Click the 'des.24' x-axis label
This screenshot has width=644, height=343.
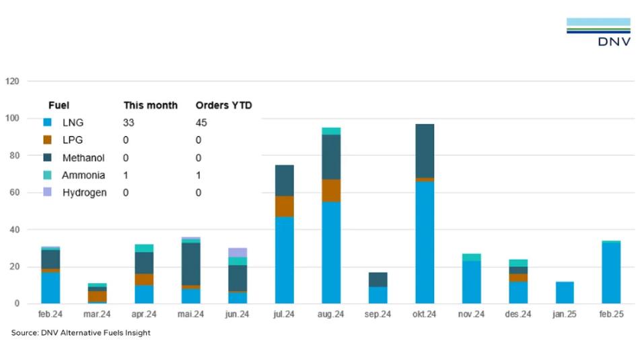(x=517, y=314)
